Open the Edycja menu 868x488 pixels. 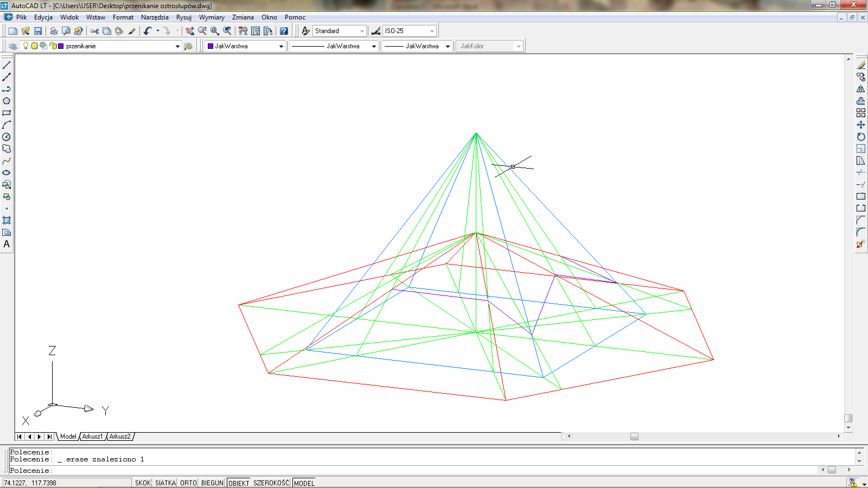(x=43, y=17)
